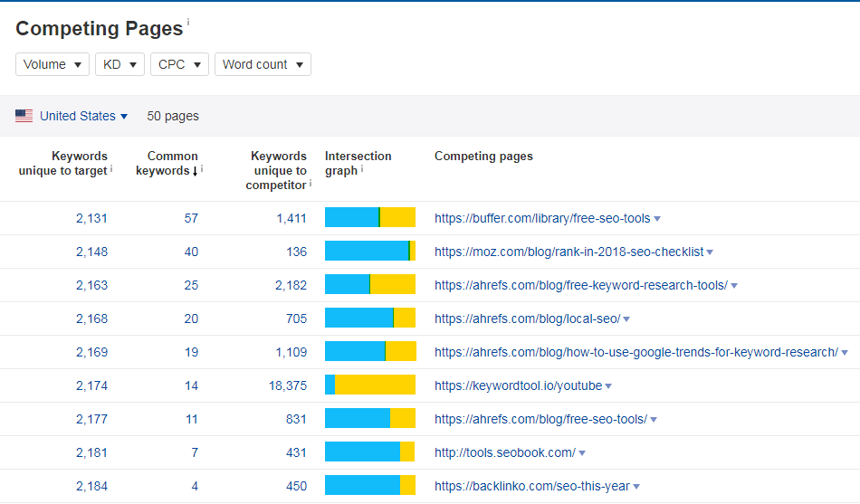Expand dropdown arrow after moz.com URL
The width and height of the screenshot is (860, 504).
coord(710,252)
